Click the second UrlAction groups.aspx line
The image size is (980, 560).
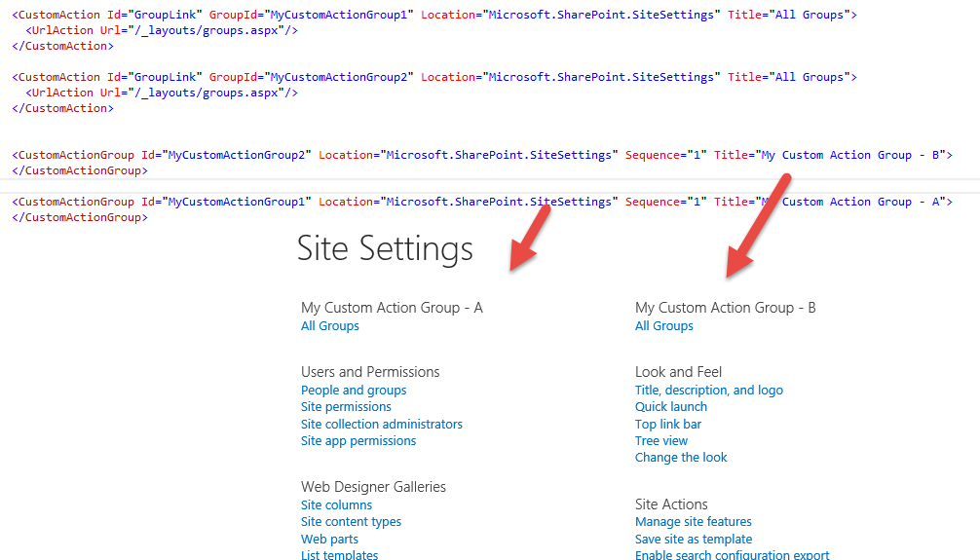(x=162, y=93)
